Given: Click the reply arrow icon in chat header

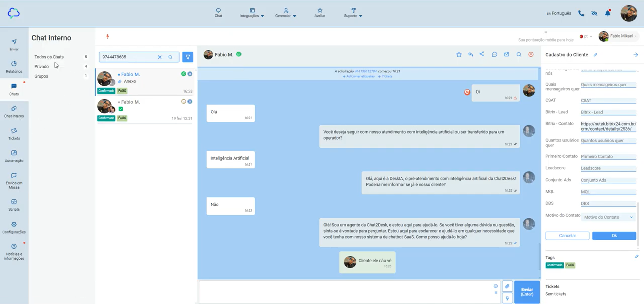Looking at the screenshot, I should [x=470, y=54].
